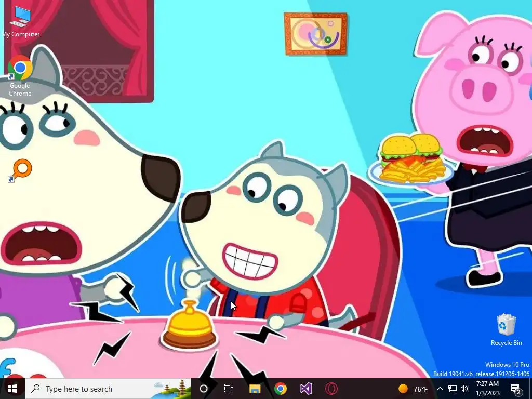Select the Recycle Bin desktop icon
This screenshot has width=532, height=399.
506,330
